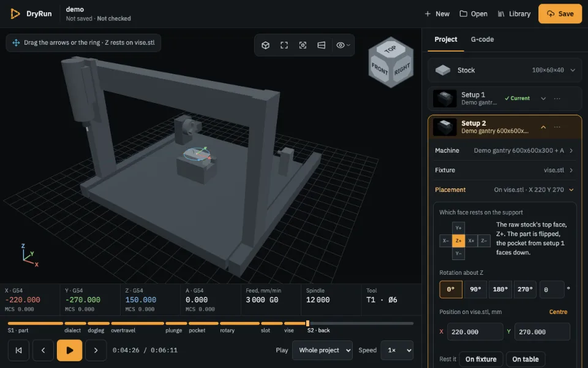Click the X G54 value -220.000
This screenshot has width=588, height=368.
[x=23, y=300]
